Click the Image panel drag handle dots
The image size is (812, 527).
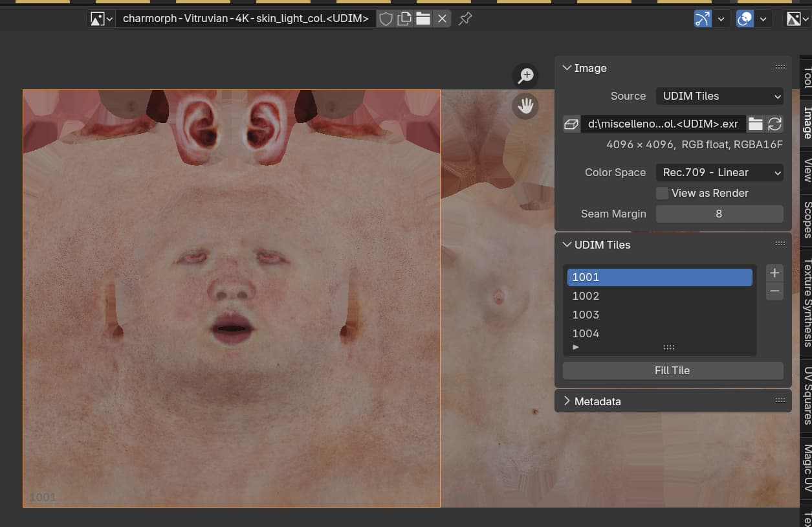coord(780,67)
